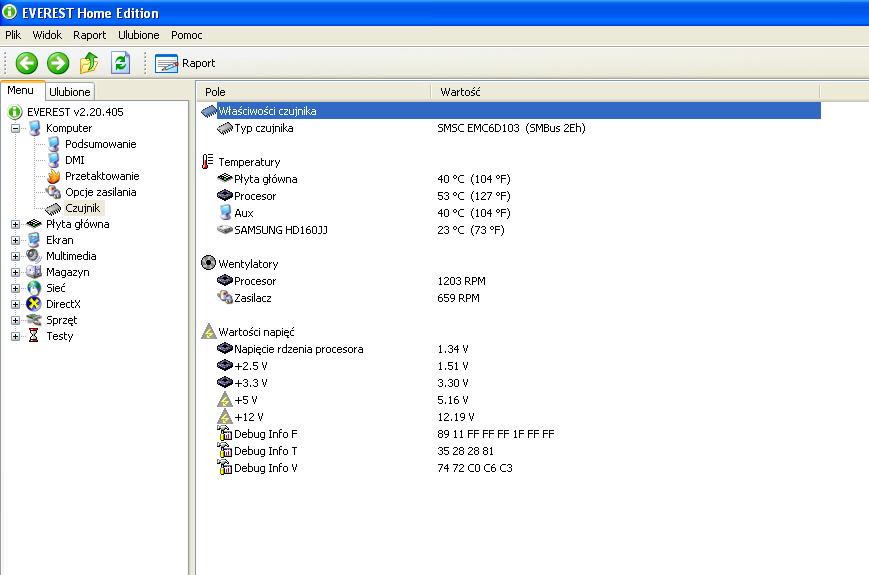
Task: Go back with the green left arrow
Action: point(27,63)
